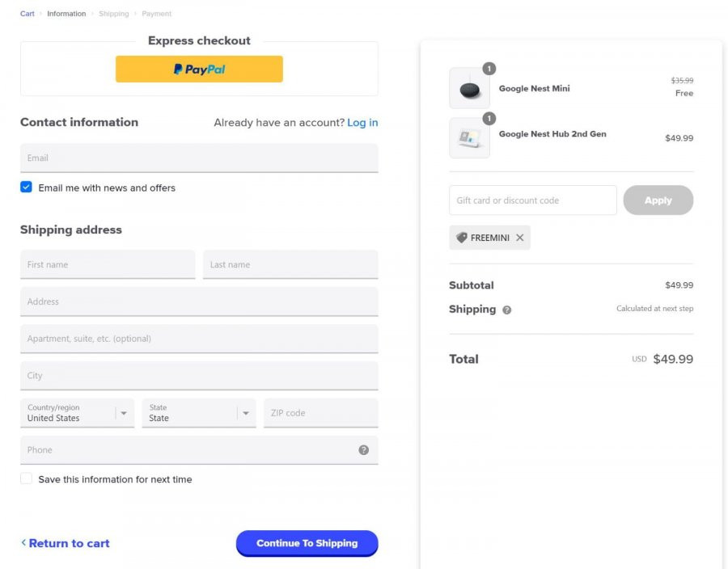Click the Google Nest Mini product thumbnail
The height and width of the screenshot is (569, 728).
coord(469,88)
